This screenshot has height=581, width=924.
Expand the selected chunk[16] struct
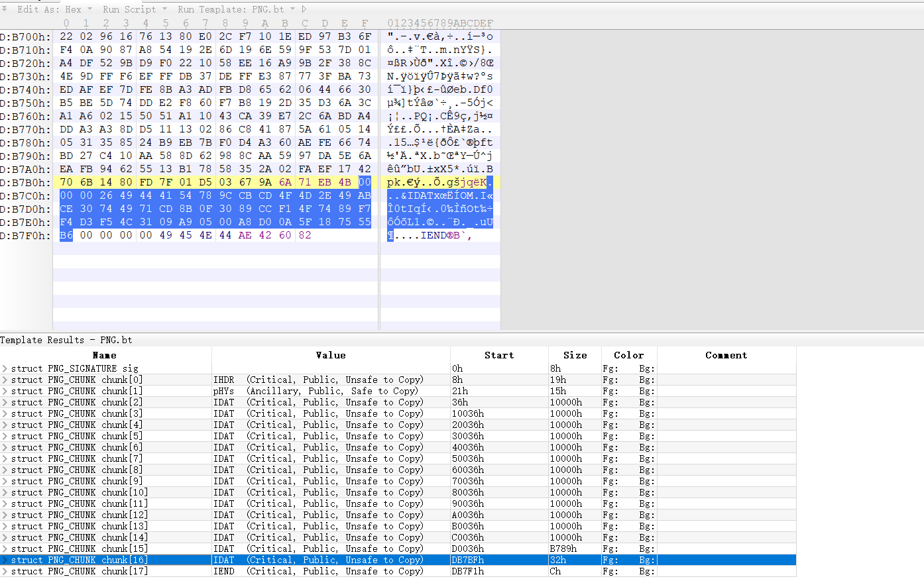[x=5, y=560]
